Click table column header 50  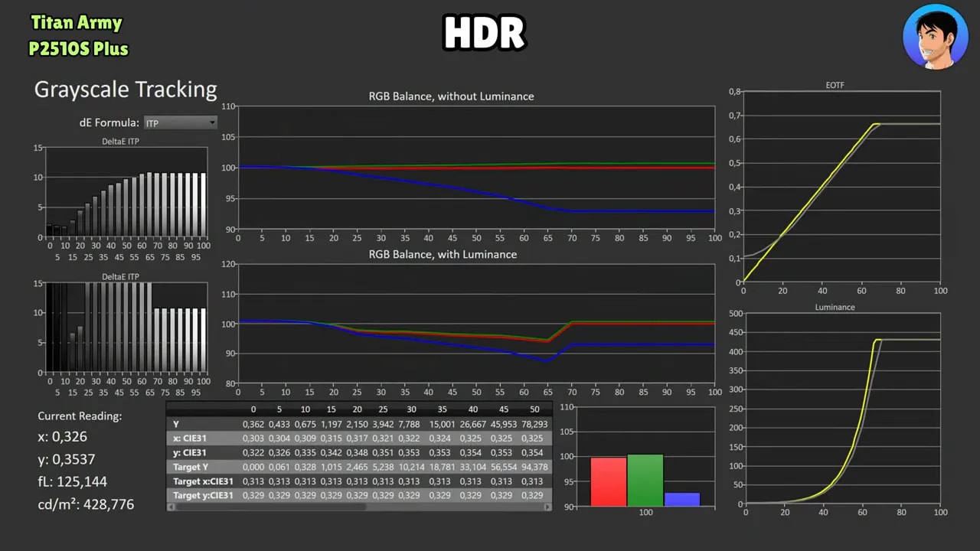coord(534,409)
